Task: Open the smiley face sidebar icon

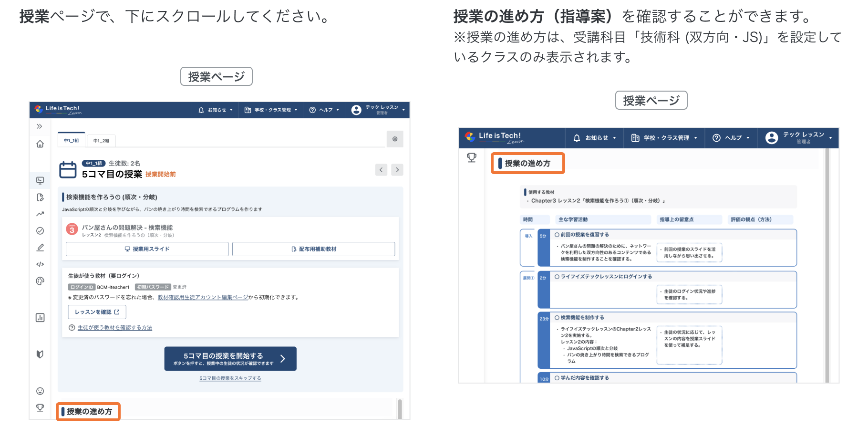Action: click(x=40, y=391)
